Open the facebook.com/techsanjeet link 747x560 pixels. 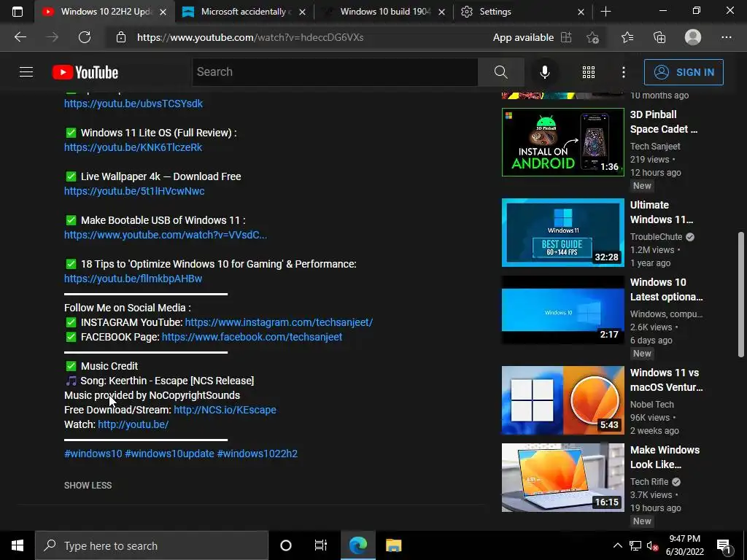(x=252, y=337)
